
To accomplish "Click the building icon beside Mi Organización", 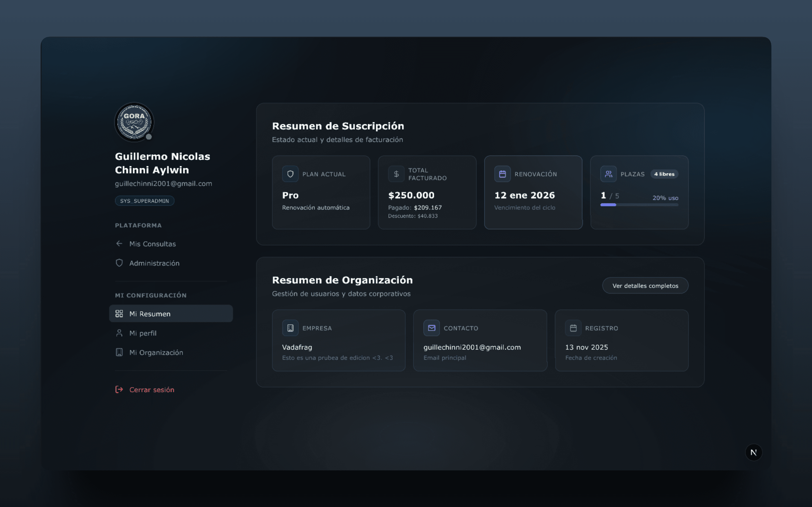I will [120, 352].
